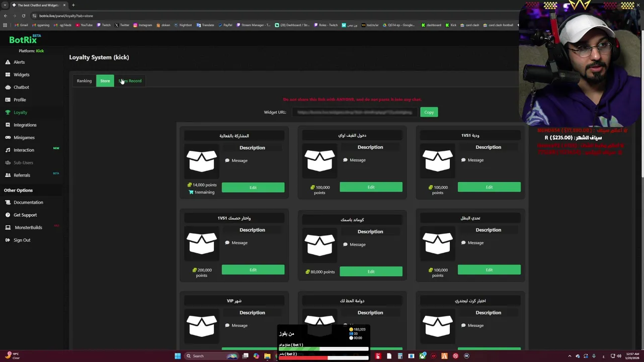The image size is (644, 362).
Task: Open the YouTube bookmark
Action: pos(84,25)
